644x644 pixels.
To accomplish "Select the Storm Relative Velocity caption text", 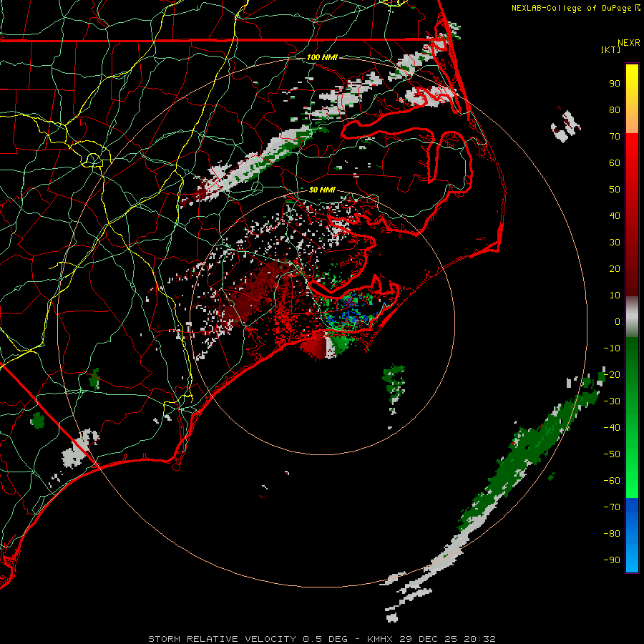I will tap(322, 639).
